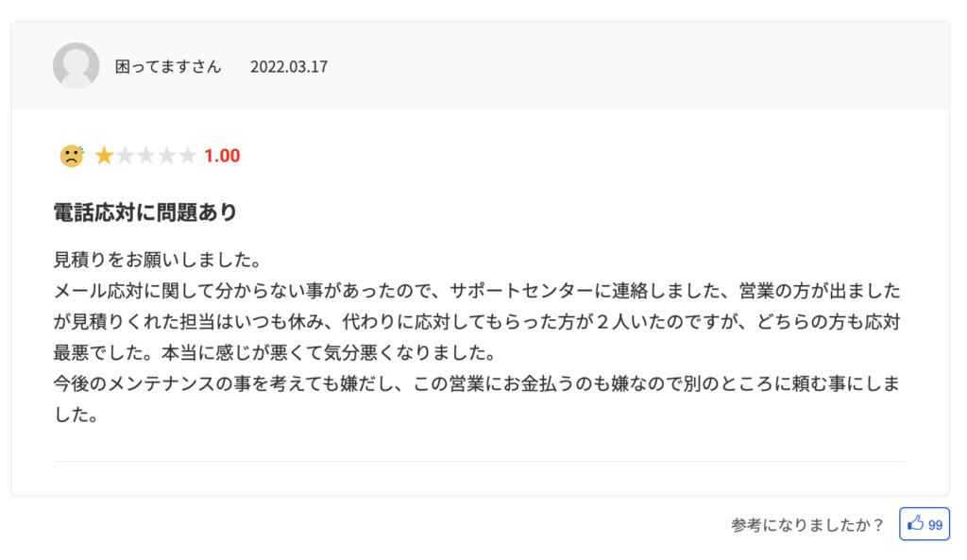Click the first line 見積りをお願いしました。
The width and height of the screenshot is (967, 560).
pos(159,260)
